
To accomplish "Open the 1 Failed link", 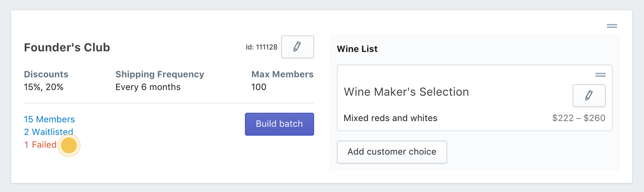I will [40, 145].
